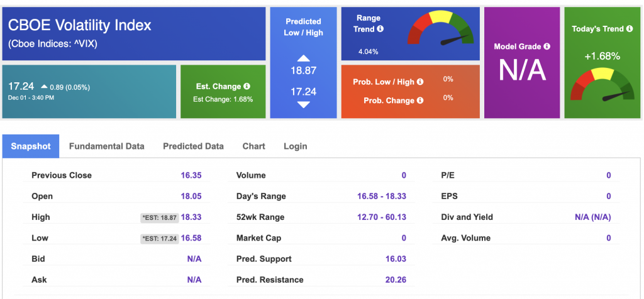Viewport: 644px width, 299px height.
Task: Click the Range Trend gauge meter
Action: click(441, 31)
